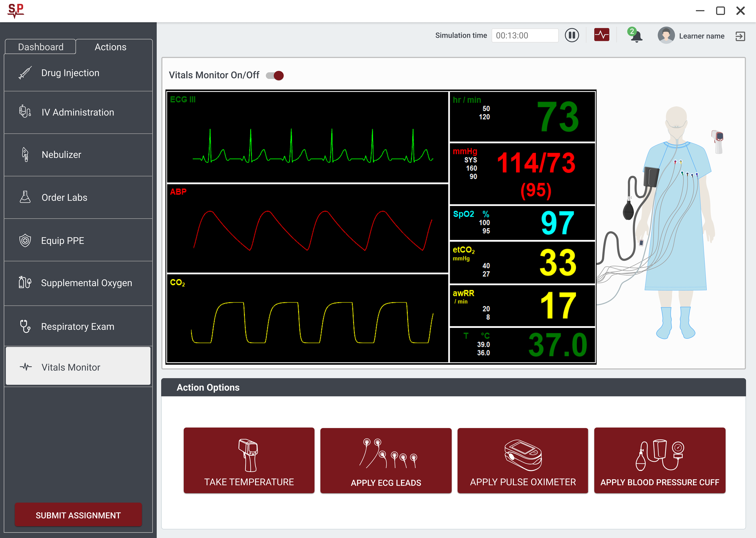This screenshot has height=538, width=756.
Task: Click the Action Options header
Action: (453, 387)
